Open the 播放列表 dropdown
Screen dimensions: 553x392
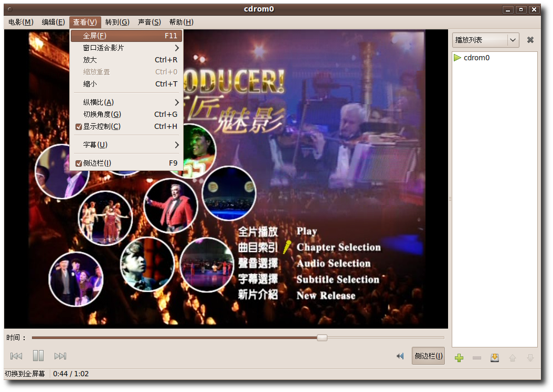[485, 40]
